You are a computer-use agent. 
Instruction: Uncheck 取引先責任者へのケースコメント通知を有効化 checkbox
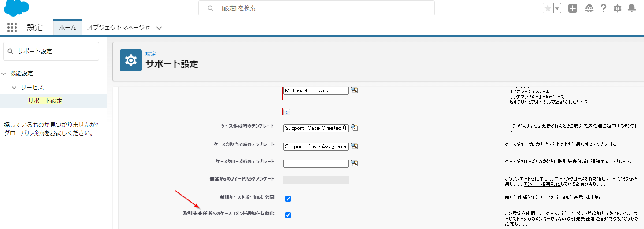(x=288, y=215)
